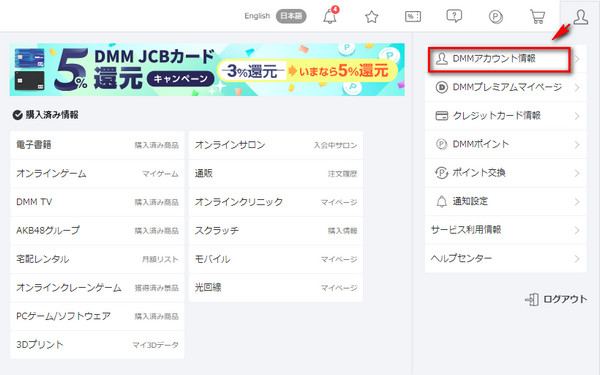Click chevron on DMMプレミアムマイページ row
Viewport: 600px width, 375px height.
[x=577, y=88]
